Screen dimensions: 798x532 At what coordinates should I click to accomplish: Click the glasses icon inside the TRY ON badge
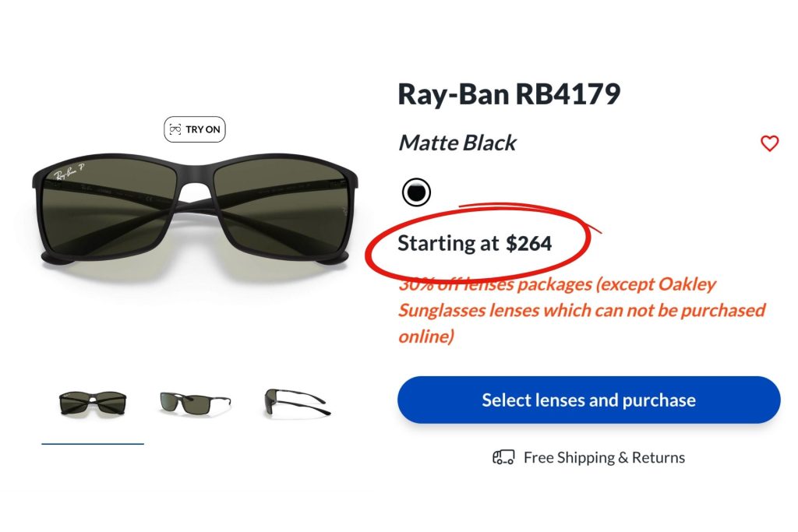coord(178,129)
